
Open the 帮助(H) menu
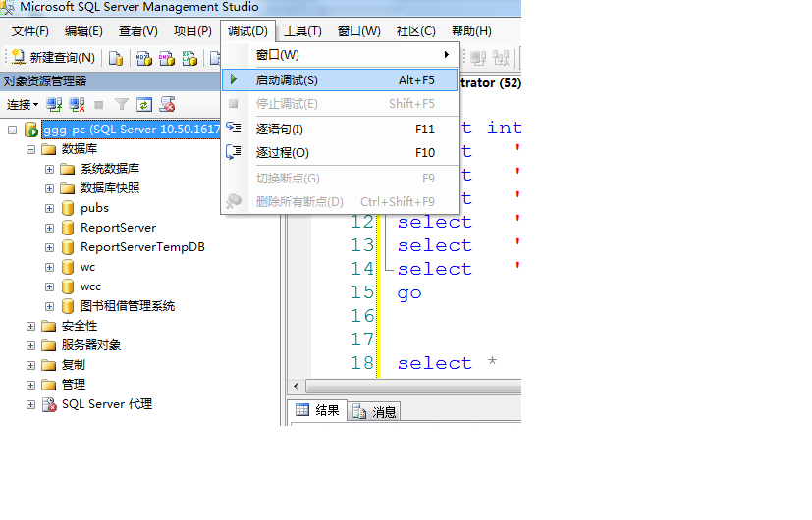[x=471, y=31]
